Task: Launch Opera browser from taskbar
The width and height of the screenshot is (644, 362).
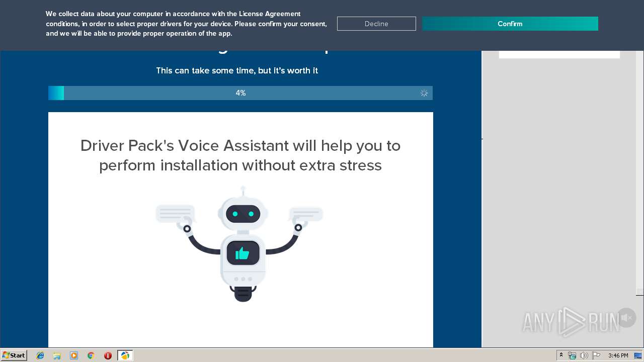Action: (108, 355)
